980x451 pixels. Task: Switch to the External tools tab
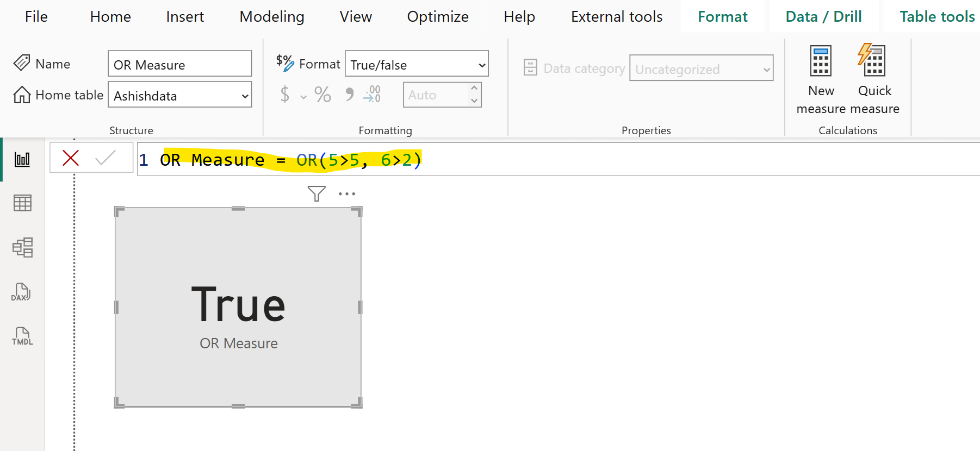pos(617,17)
